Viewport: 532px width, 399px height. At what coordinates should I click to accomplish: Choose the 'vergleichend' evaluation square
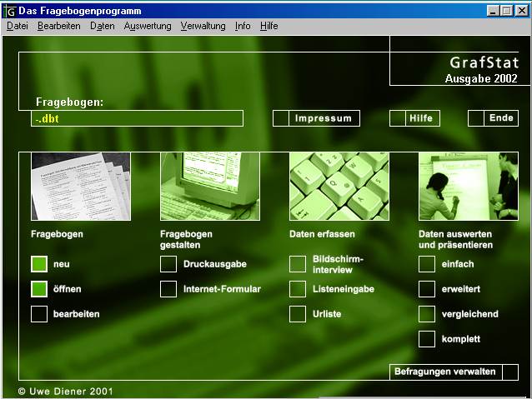427,314
